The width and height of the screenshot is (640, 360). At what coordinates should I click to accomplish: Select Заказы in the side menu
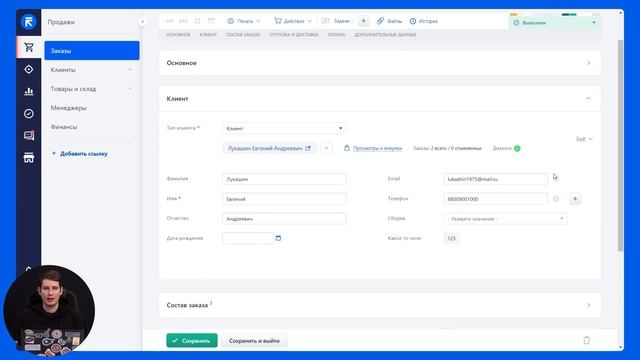pyautogui.click(x=92, y=51)
